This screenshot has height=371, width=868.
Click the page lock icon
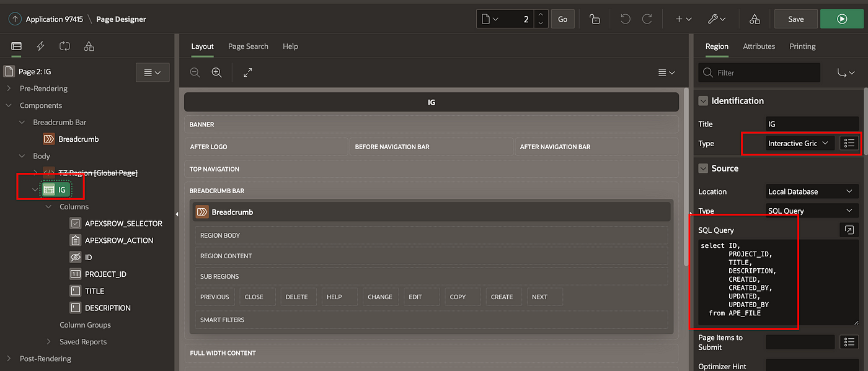(x=595, y=19)
